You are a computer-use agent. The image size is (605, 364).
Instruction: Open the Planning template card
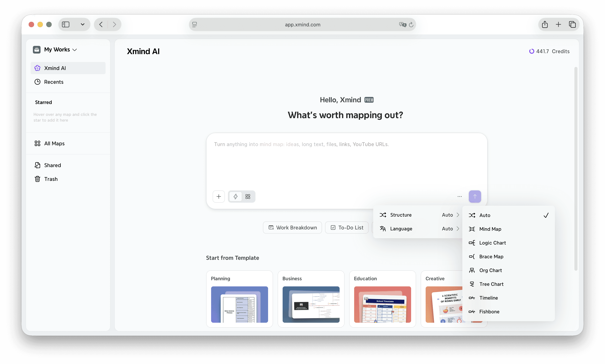tap(239, 299)
